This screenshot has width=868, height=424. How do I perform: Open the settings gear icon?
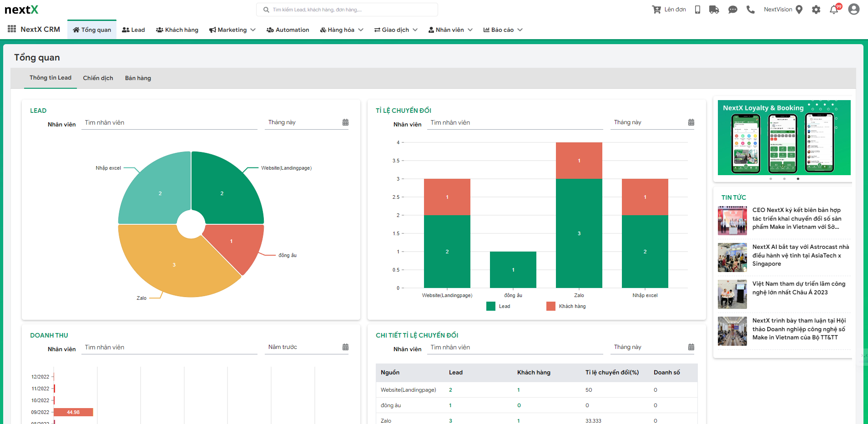pos(816,10)
